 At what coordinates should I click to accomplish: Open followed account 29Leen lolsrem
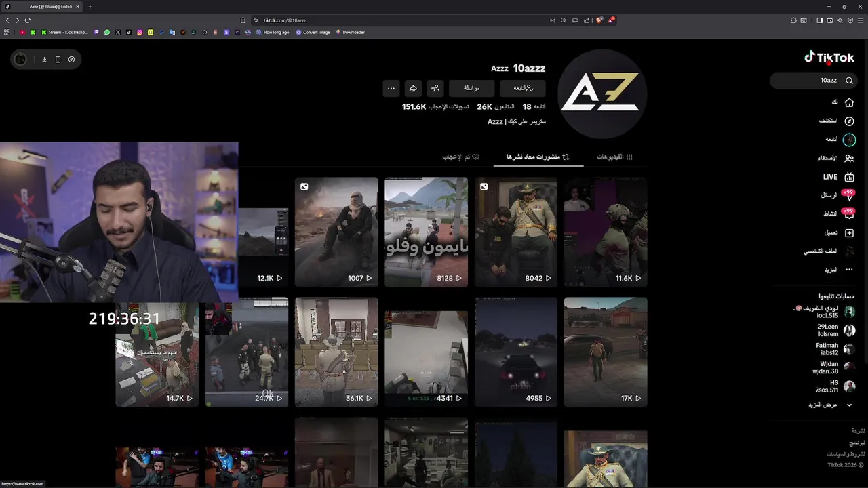click(835, 330)
